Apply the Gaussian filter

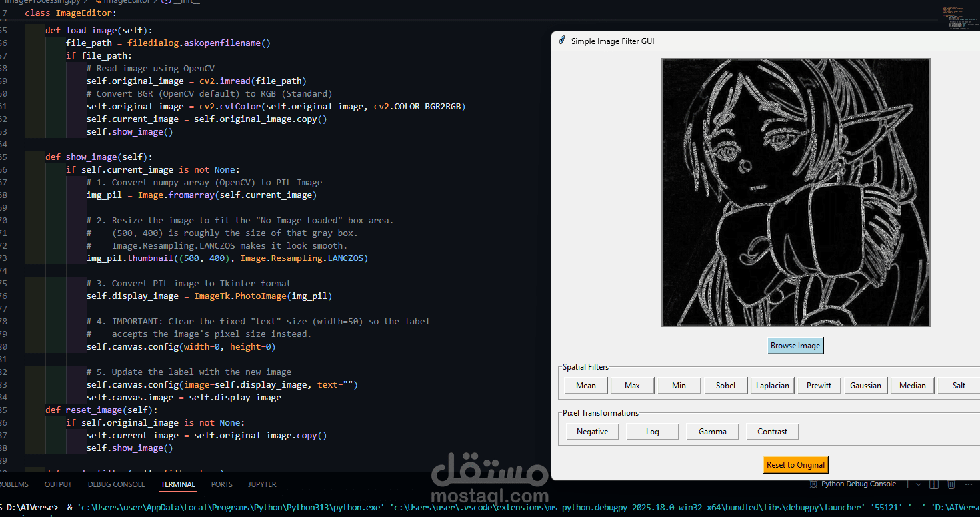coord(865,386)
